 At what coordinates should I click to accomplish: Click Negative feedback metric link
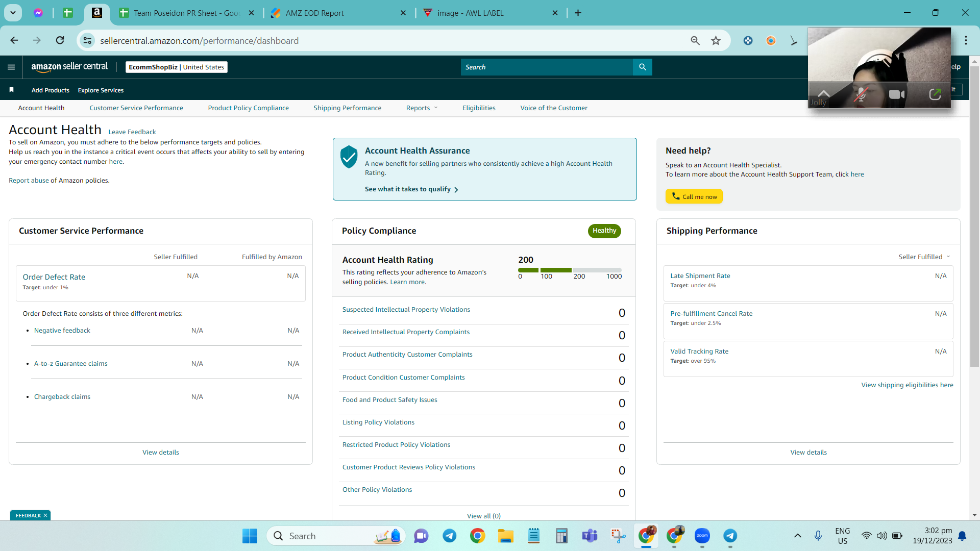pyautogui.click(x=62, y=330)
